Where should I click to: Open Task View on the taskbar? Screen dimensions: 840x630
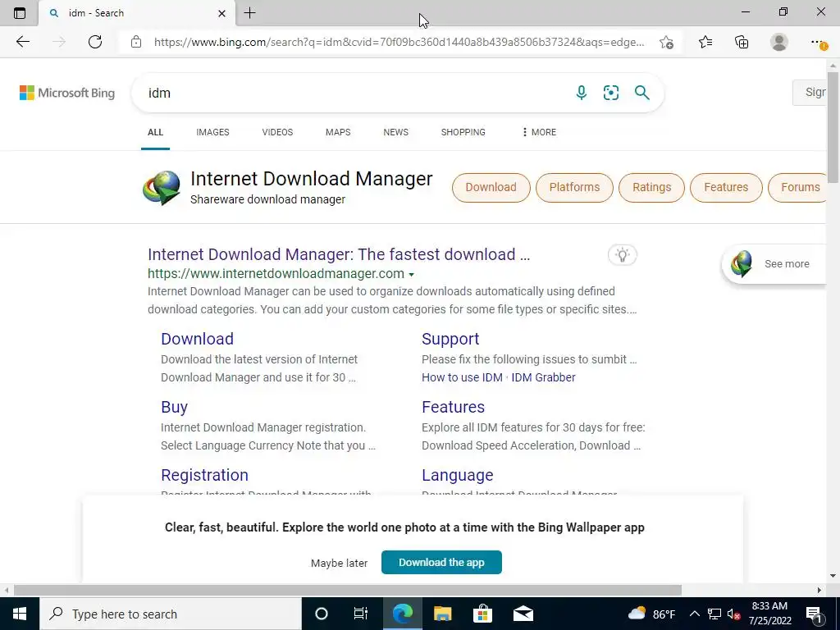coord(361,614)
